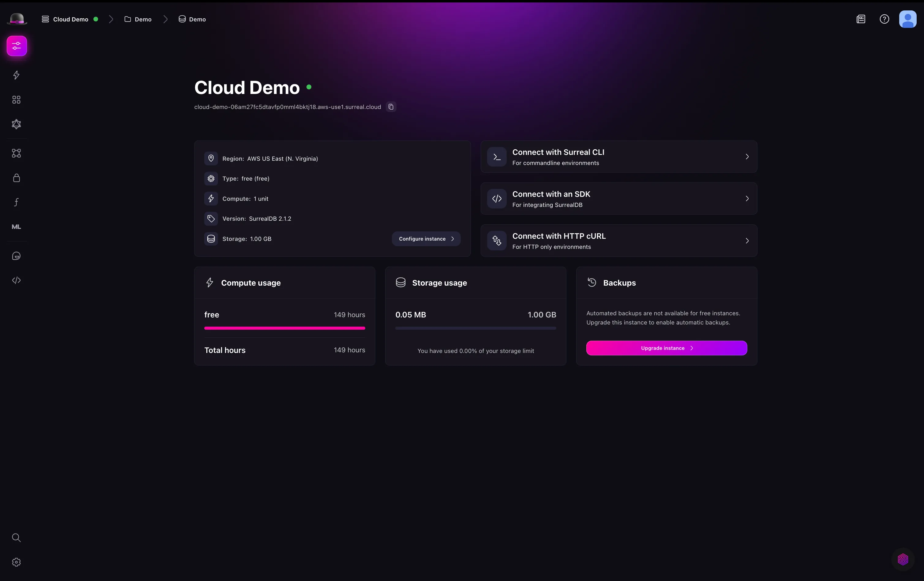The height and width of the screenshot is (581, 924).
Task: Open the newsfeed icon in the top bar
Action: [861, 19]
